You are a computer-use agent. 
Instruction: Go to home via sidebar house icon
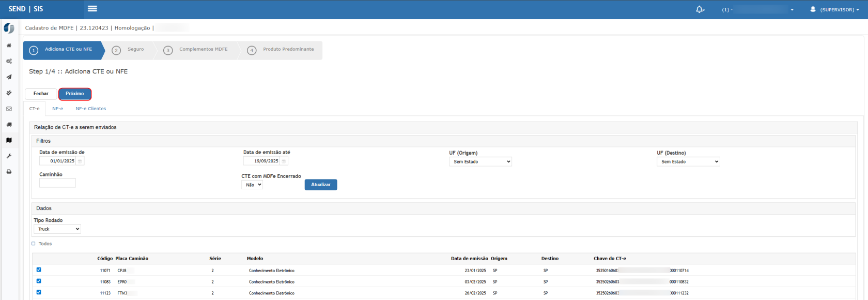pos(9,46)
